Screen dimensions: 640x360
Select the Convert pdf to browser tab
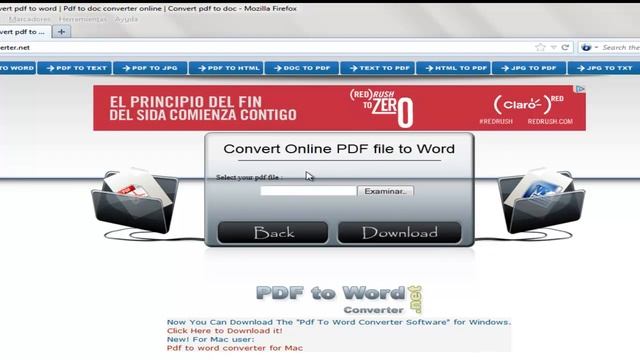[24, 31]
